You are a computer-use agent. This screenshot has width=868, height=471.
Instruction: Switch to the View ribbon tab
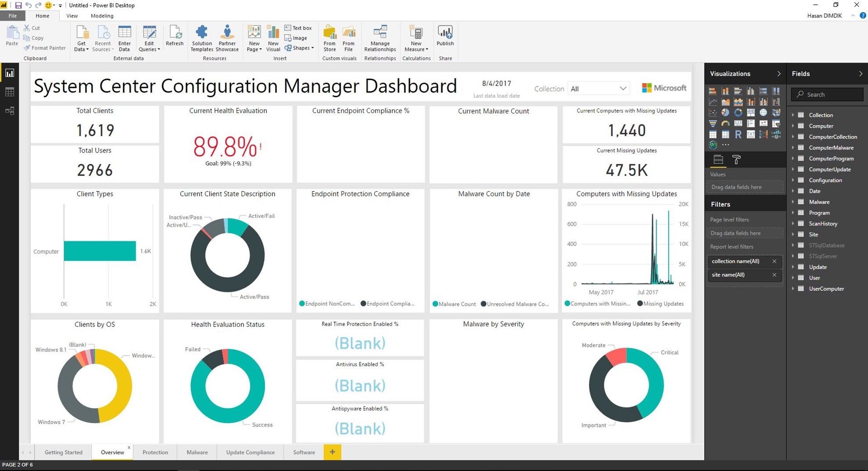point(72,16)
